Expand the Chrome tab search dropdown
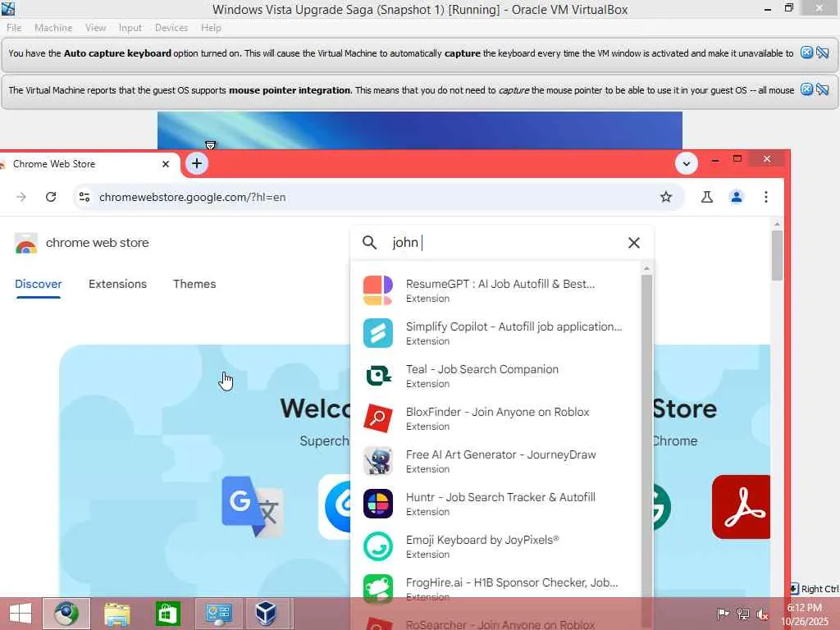 (687, 163)
